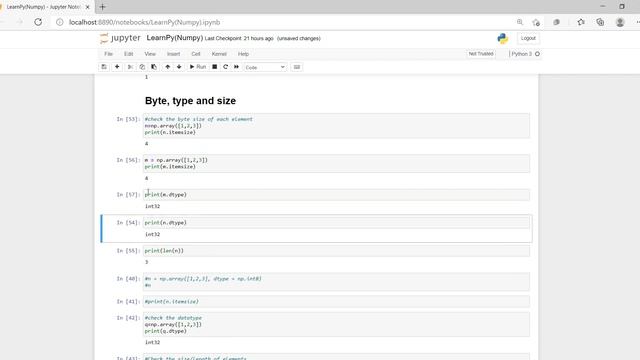640x360 pixels.
Task: Click the 'Byte, type and size' heading
Action: click(190, 101)
